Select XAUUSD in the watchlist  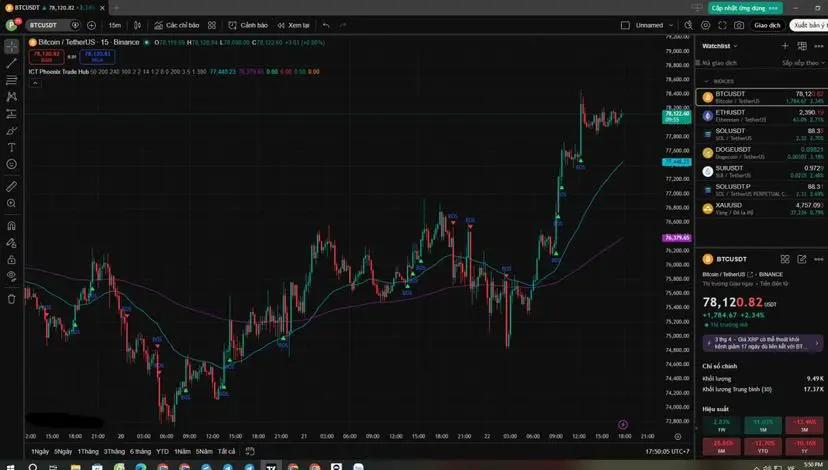pyautogui.click(x=762, y=209)
